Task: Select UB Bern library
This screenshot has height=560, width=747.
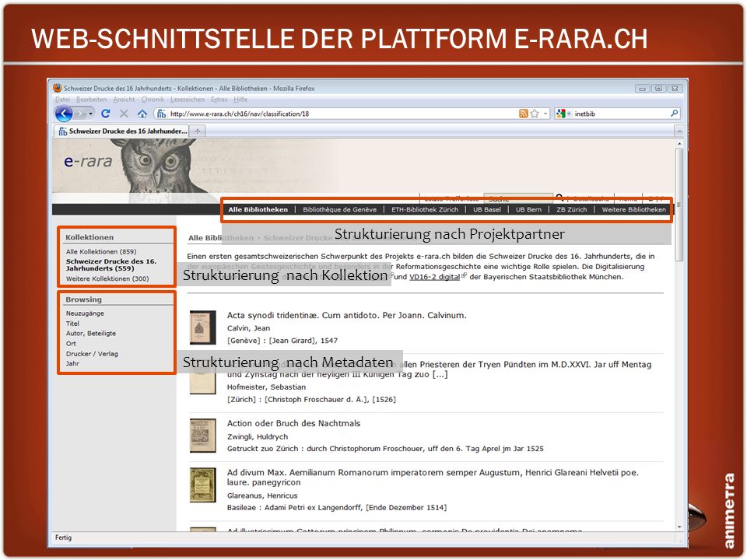Action: click(x=529, y=209)
